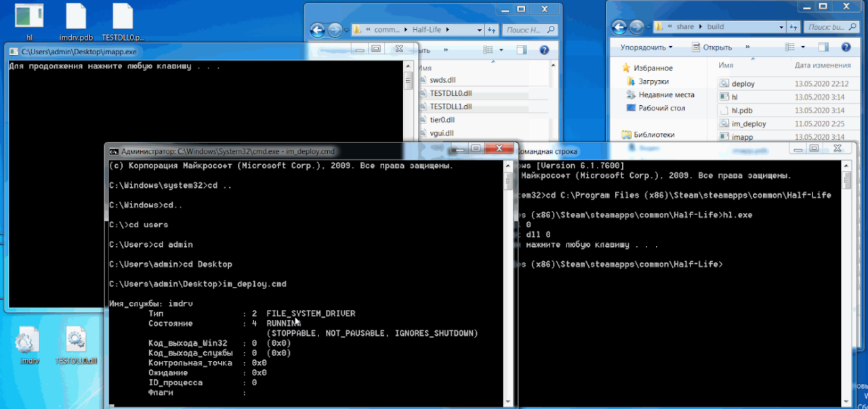This screenshot has height=409, width=868.
Task: Click Back arrow in the Half-Life Explorer window
Action: point(317,30)
